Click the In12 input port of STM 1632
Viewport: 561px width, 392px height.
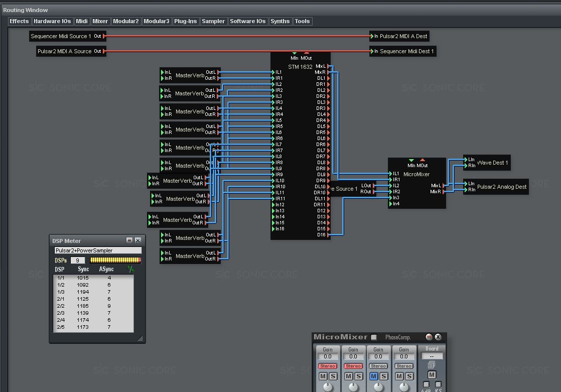click(273, 205)
